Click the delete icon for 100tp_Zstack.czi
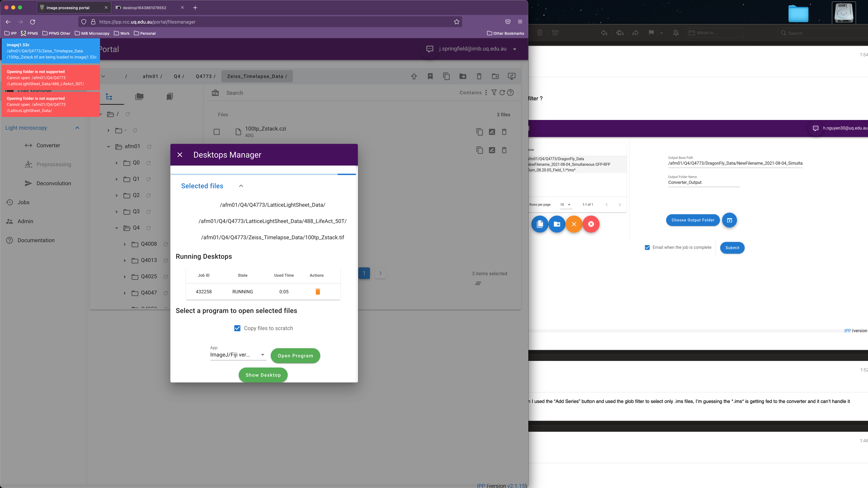868x488 pixels. click(504, 132)
